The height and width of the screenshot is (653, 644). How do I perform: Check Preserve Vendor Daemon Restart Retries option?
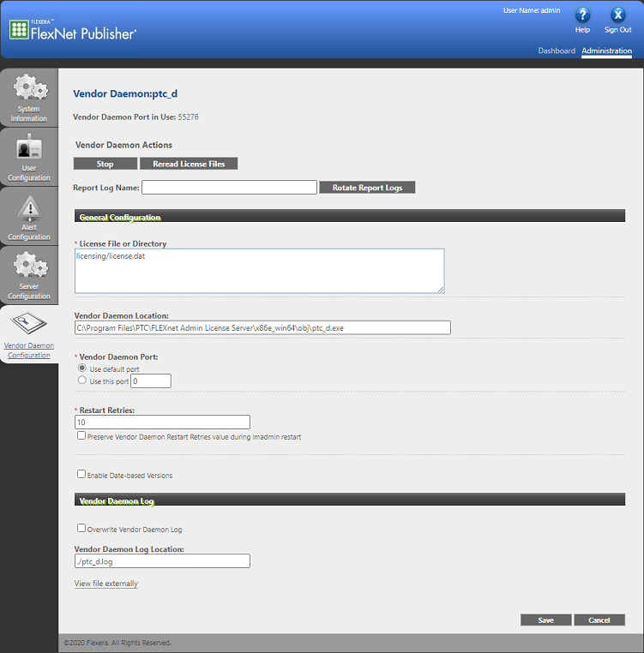[81, 435]
